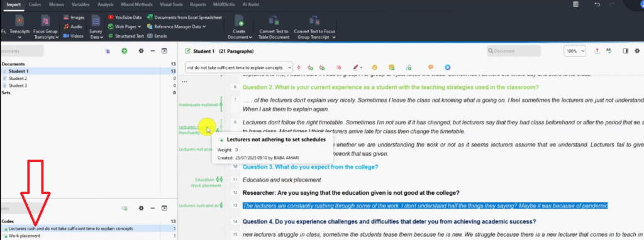644x240 pixels.
Task: Open the AI Assist tab
Action: click(250, 4)
